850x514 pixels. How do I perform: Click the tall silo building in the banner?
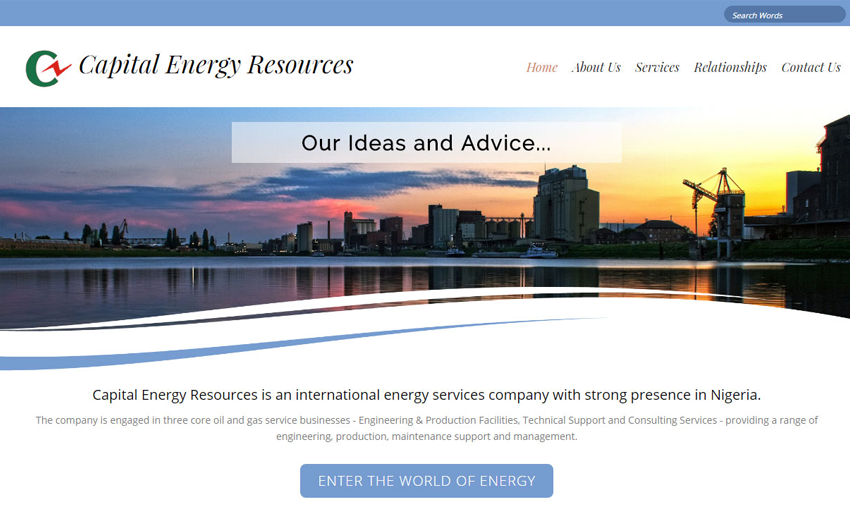(x=565, y=205)
